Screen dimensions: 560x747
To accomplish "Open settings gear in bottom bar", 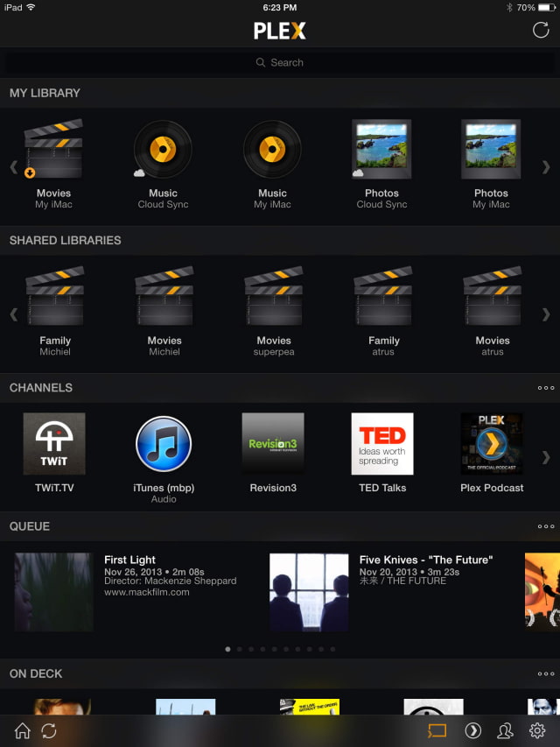I will [x=537, y=731].
